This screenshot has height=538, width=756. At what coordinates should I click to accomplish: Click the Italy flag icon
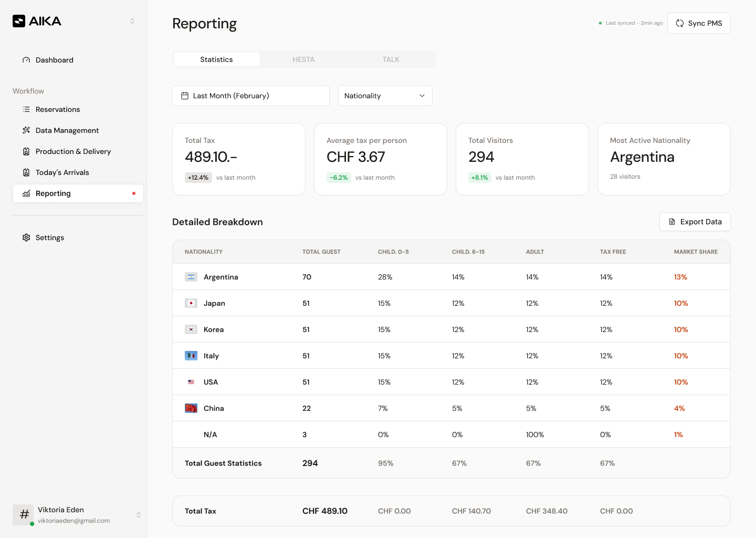click(191, 356)
